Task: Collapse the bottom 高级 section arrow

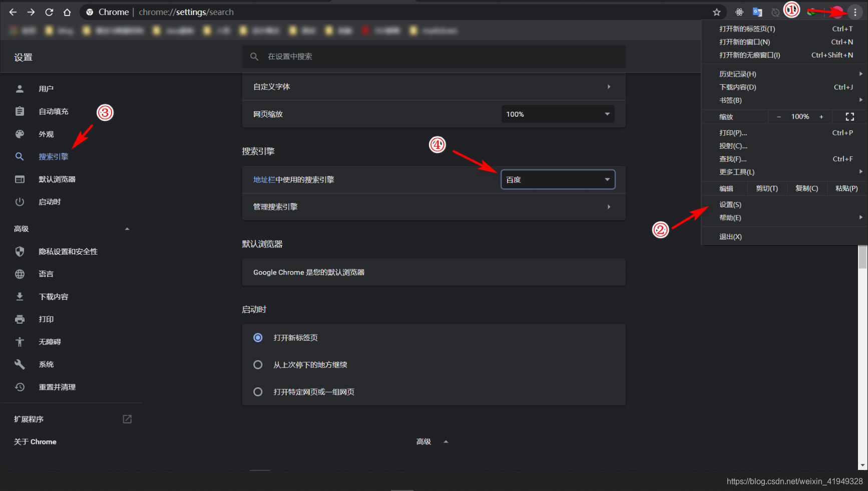Action: pyautogui.click(x=446, y=441)
